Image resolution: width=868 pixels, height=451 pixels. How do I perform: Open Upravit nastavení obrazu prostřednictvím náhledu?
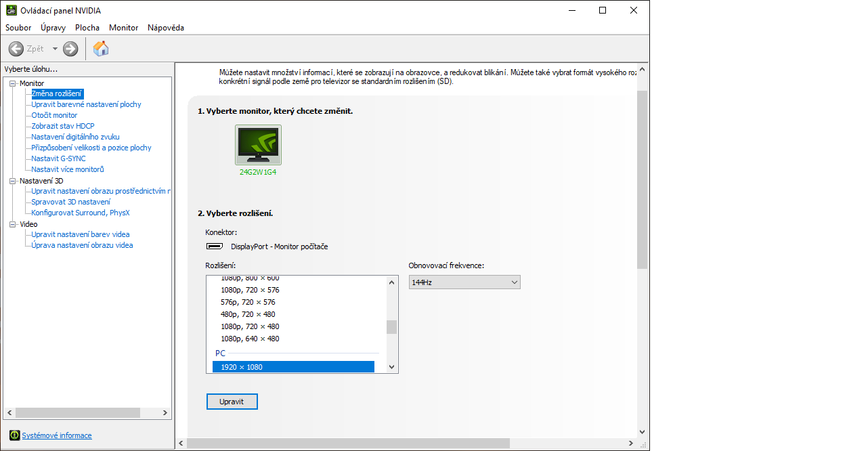101,191
